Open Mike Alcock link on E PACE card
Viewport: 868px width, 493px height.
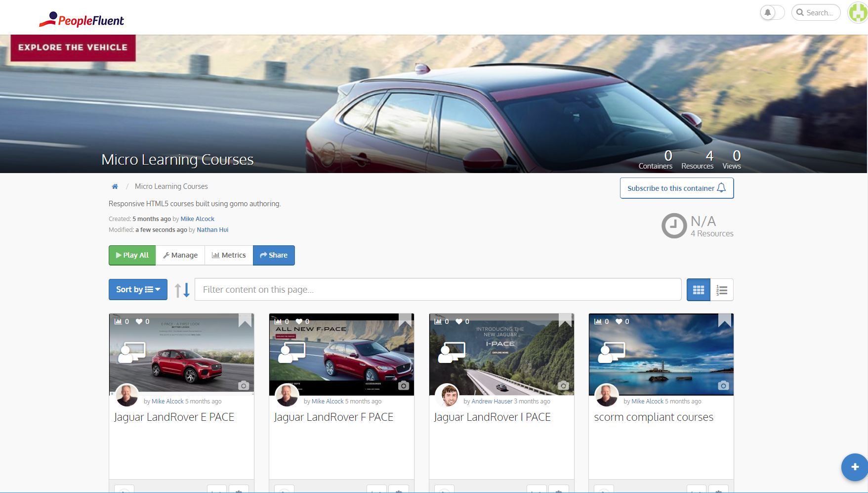pos(167,402)
